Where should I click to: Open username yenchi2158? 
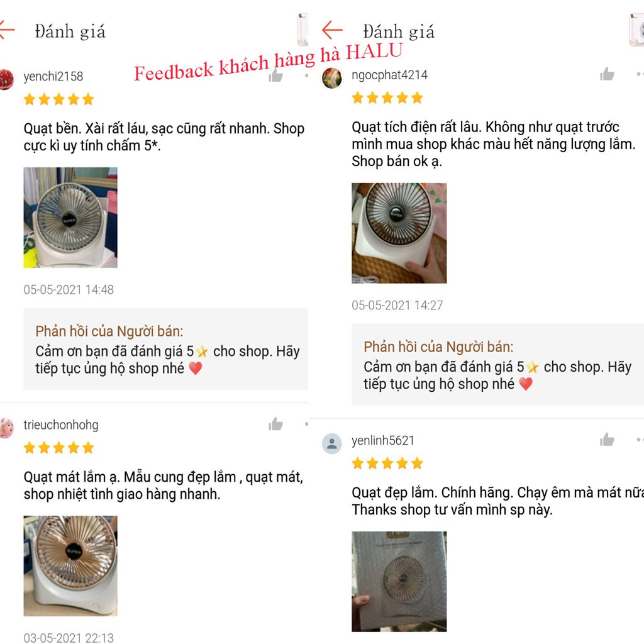53,76
